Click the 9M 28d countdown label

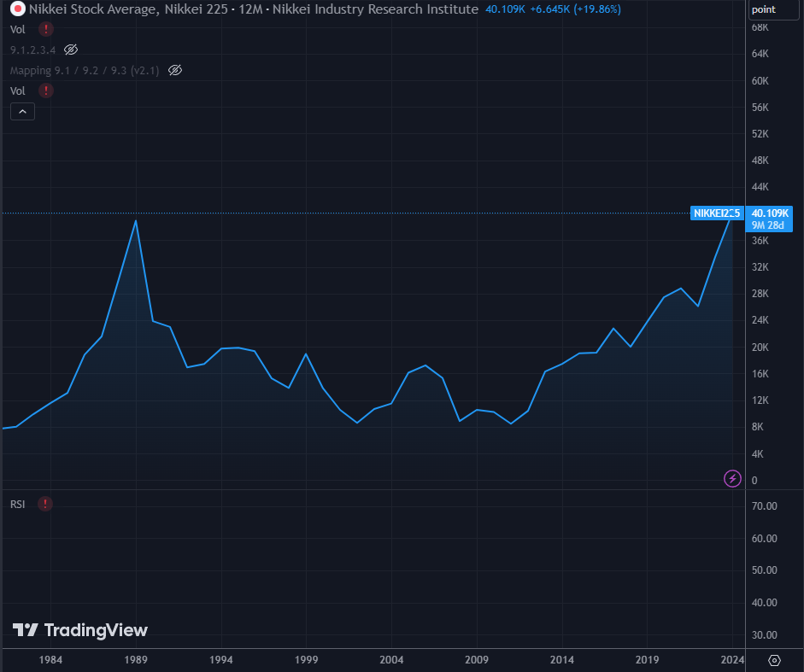point(767,225)
